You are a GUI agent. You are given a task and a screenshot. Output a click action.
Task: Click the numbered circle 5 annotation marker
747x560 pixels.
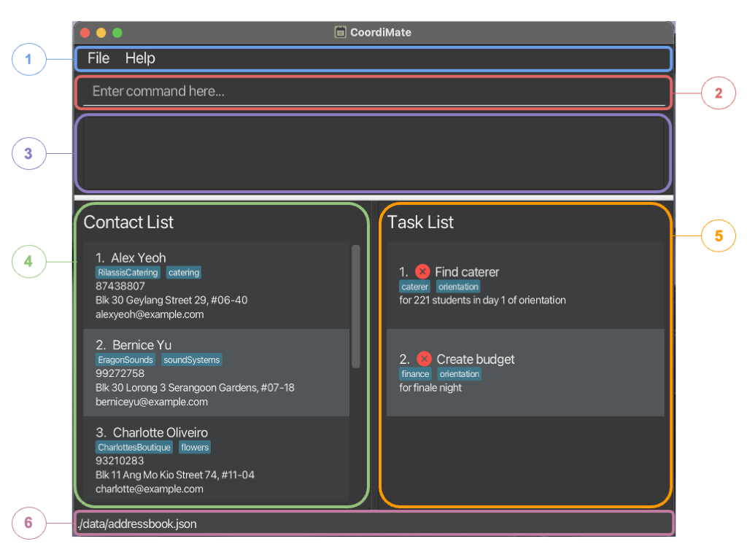tap(718, 236)
